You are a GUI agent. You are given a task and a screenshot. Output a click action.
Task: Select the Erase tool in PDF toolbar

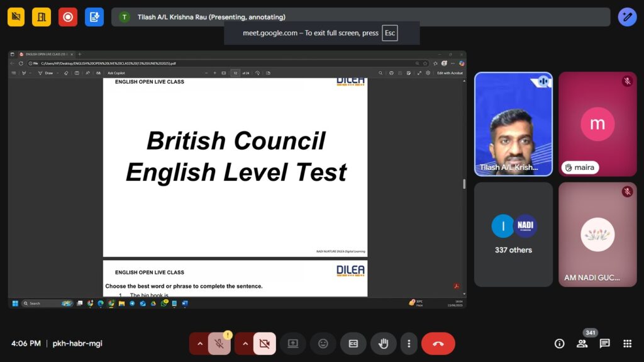(x=66, y=73)
